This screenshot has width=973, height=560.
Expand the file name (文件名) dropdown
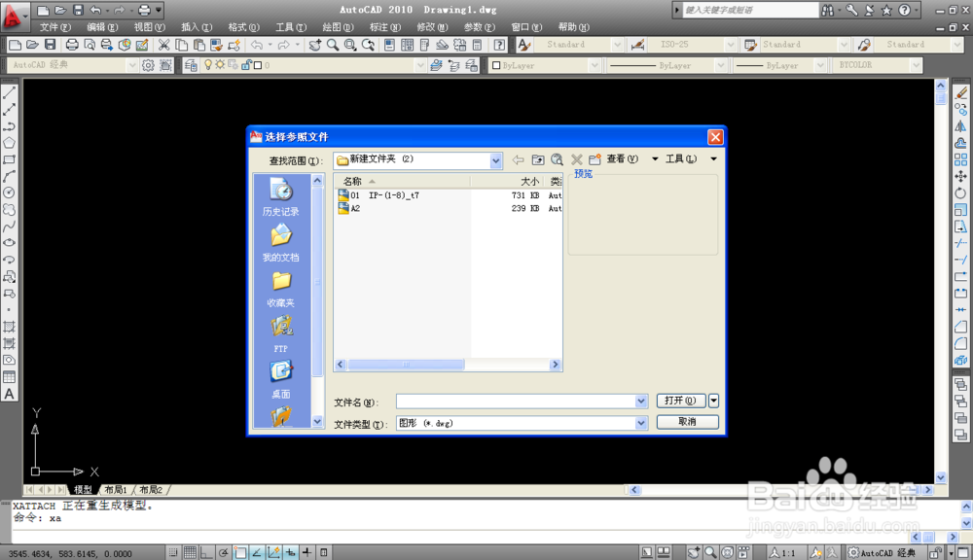641,402
